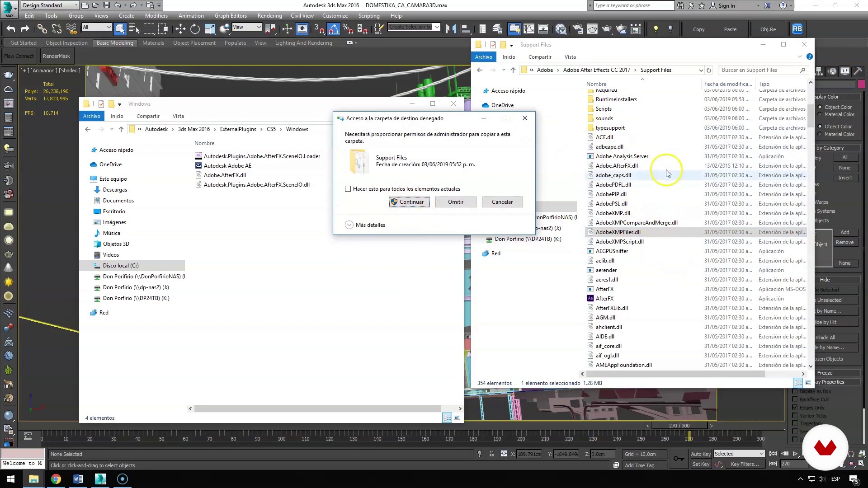
Task: Click the Windows Start button
Action: (11, 479)
